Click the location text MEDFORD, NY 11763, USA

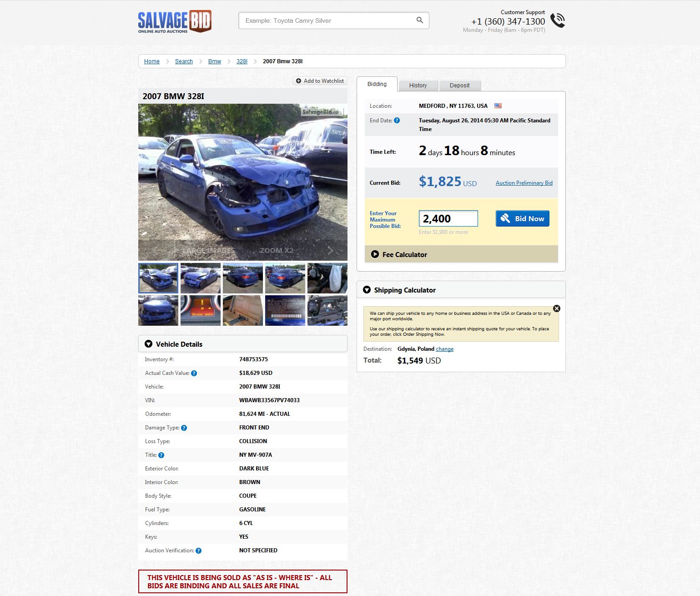point(453,106)
